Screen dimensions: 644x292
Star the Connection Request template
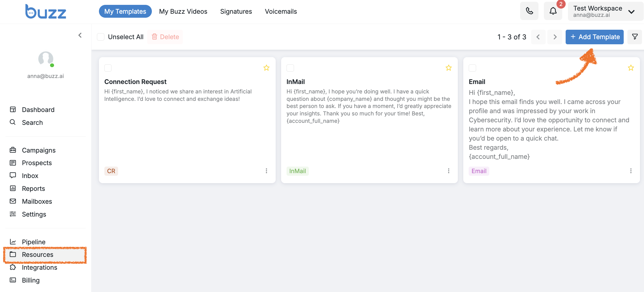pyautogui.click(x=266, y=68)
